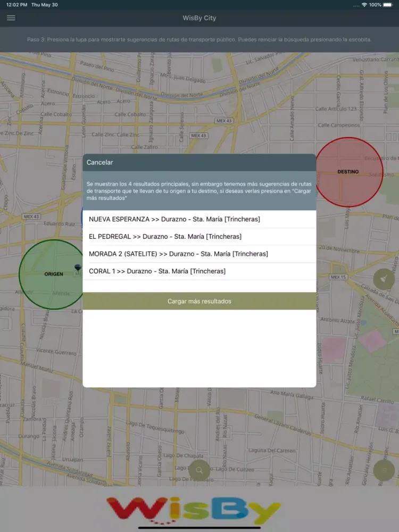Viewport: 399px width, 532px height.
Task: Select the EL PEDREGAL route
Action: point(199,237)
